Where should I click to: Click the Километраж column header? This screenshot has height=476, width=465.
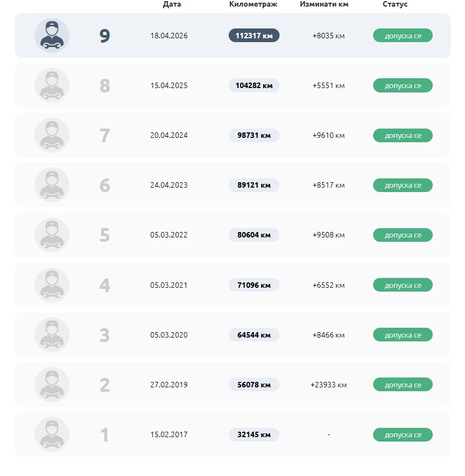(253, 4)
